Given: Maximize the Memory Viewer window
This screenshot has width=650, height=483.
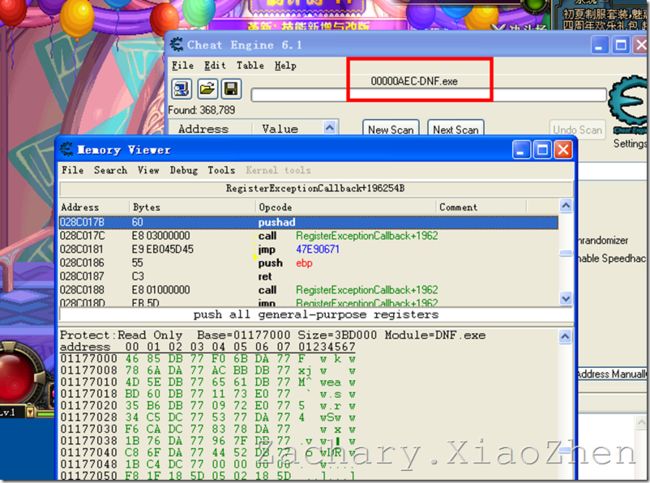Looking at the screenshot, I should tap(542, 150).
